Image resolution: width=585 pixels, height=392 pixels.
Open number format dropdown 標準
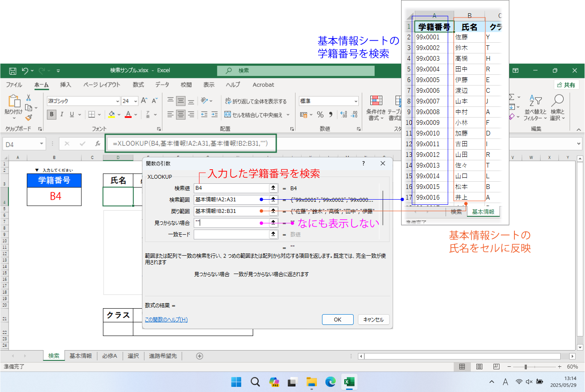click(356, 101)
